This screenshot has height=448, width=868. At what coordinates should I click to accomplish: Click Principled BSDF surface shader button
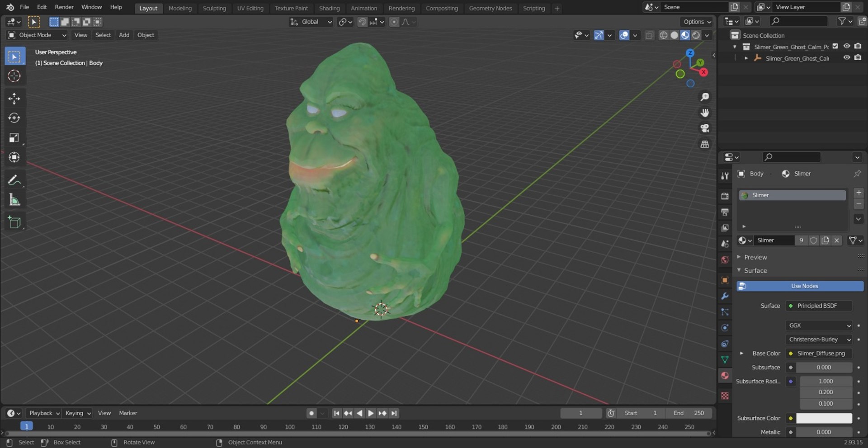(819, 306)
